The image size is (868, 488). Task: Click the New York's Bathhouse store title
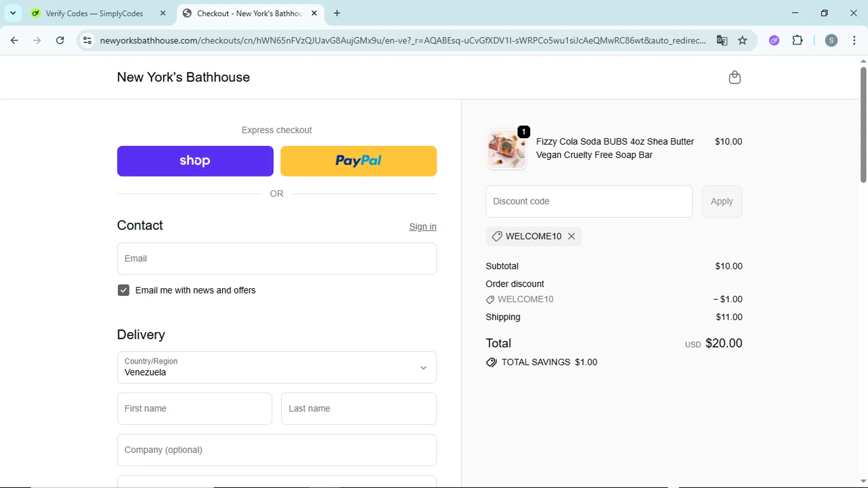(183, 77)
